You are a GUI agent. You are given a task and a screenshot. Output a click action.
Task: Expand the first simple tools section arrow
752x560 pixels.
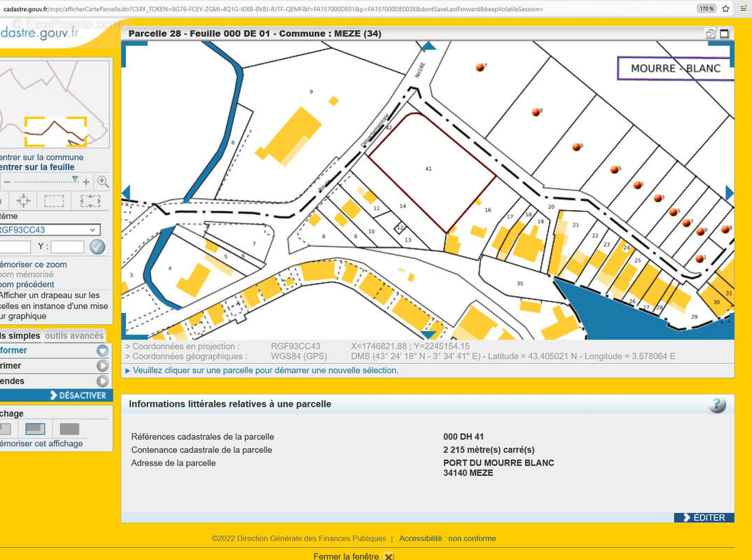[x=103, y=351]
